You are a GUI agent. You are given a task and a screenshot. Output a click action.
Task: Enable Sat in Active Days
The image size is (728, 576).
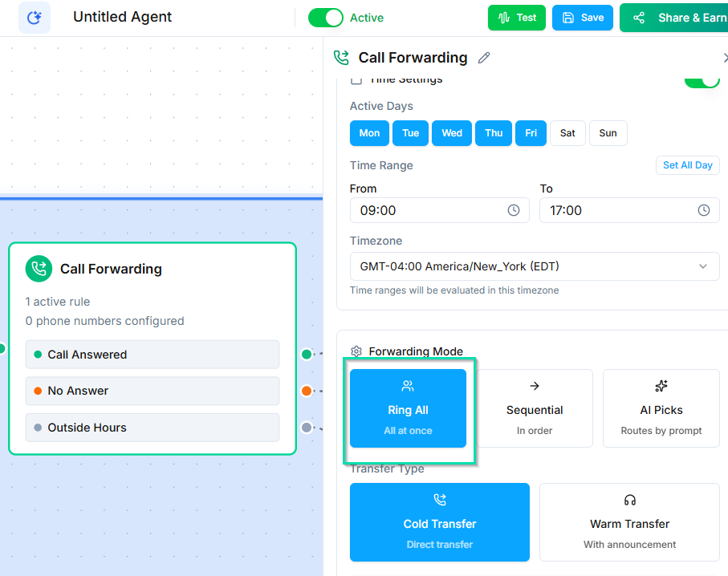pyautogui.click(x=567, y=133)
